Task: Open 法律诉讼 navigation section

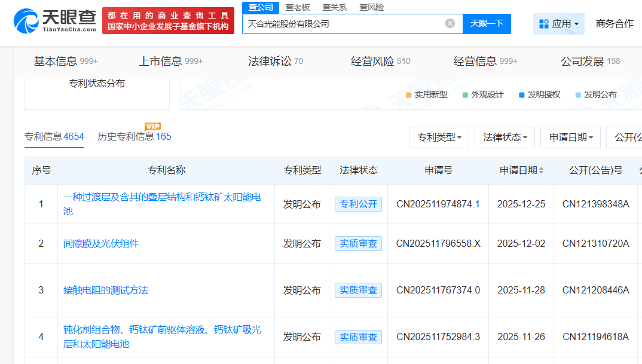Action: (x=275, y=61)
